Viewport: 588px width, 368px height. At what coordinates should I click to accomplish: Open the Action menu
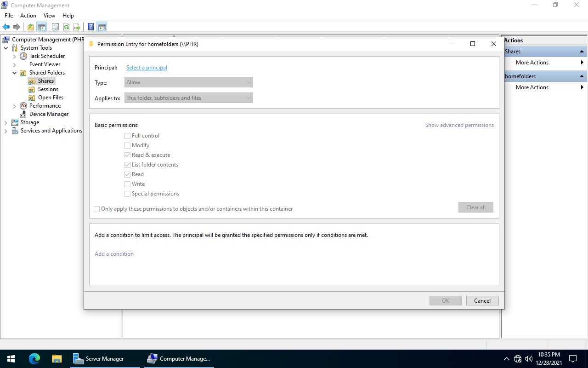pyautogui.click(x=28, y=16)
